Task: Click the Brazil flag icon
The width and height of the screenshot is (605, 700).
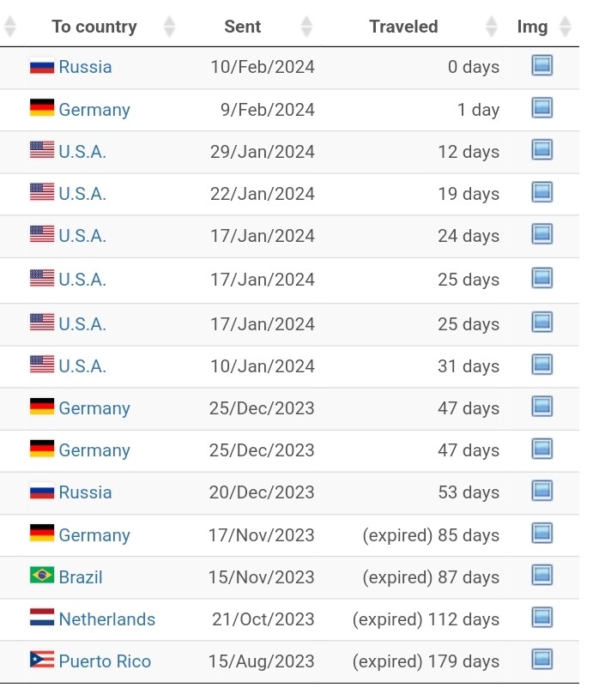Action: [42, 575]
